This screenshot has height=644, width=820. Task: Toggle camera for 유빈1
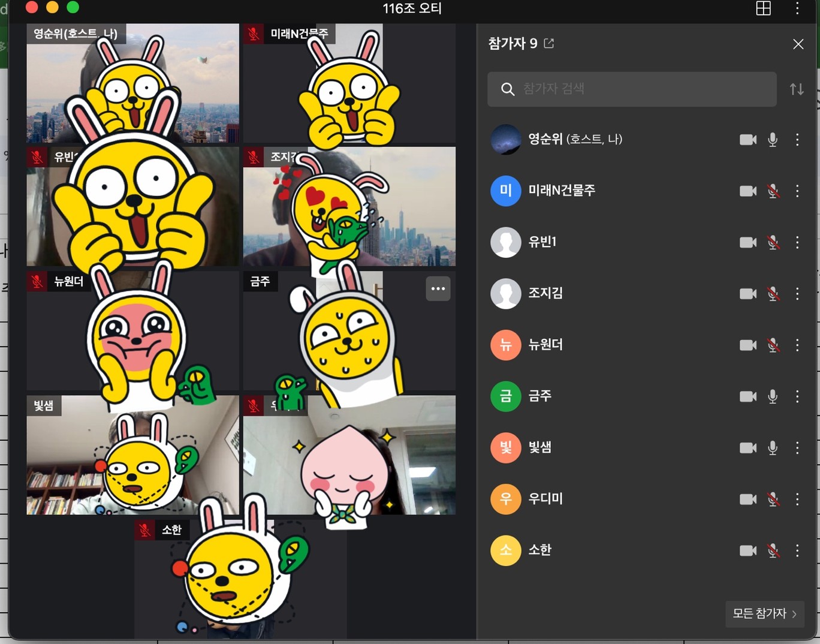click(x=747, y=242)
